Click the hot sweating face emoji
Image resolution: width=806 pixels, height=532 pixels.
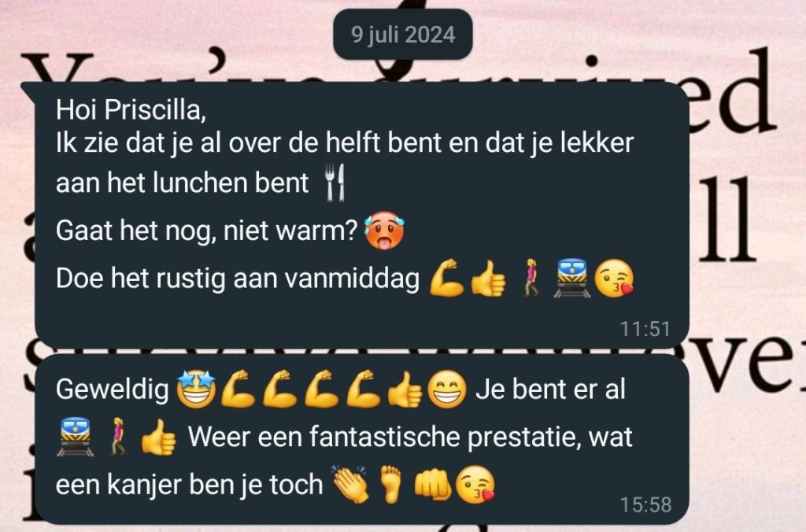384,231
